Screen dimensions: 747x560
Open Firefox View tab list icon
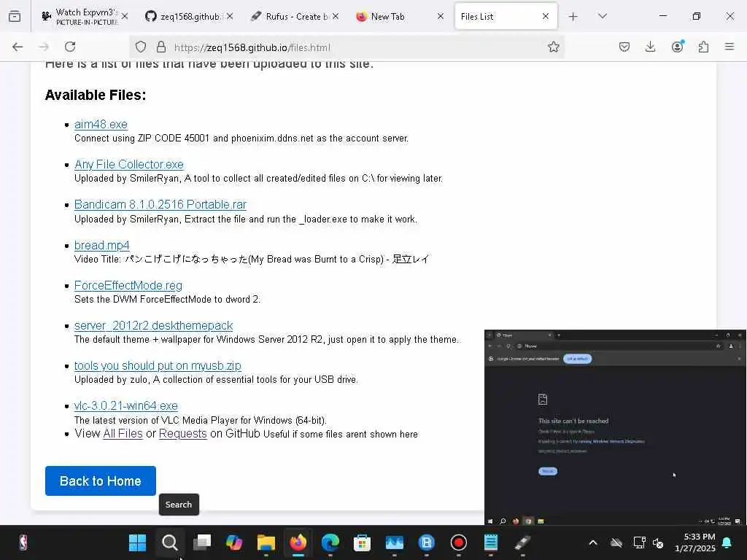(x=15, y=16)
